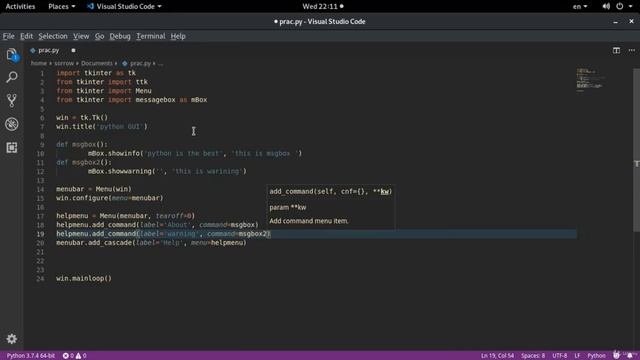The height and width of the screenshot is (360, 640).
Task: Open the Extensions view in activity bar
Action: [11, 147]
